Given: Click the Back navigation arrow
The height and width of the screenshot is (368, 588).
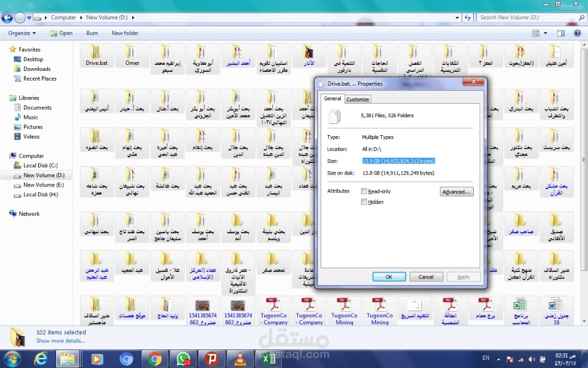Looking at the screenshot, I should (x=7, y=17).
